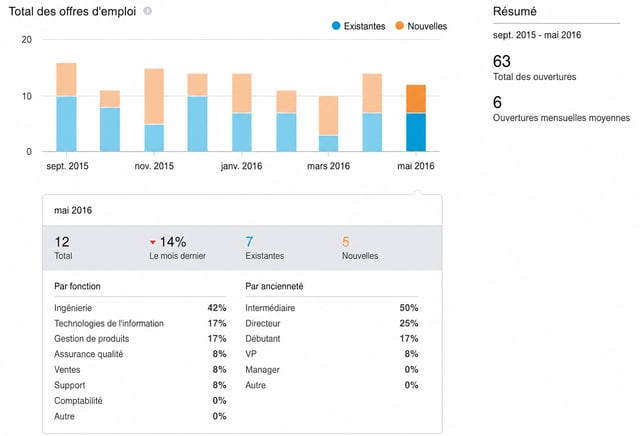The width and height of the screenshot is (640, 436).
Task: Select the Technologies de l'information row
Action: pos(140,323)
